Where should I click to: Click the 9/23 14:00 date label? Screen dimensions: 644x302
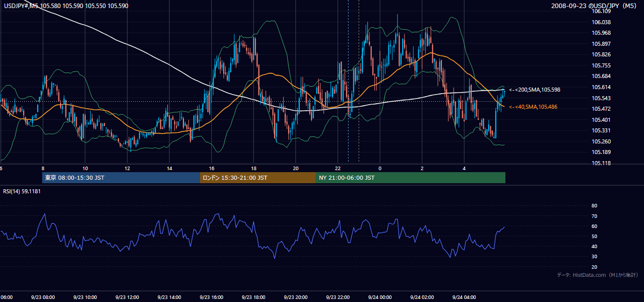pos(169,297)
